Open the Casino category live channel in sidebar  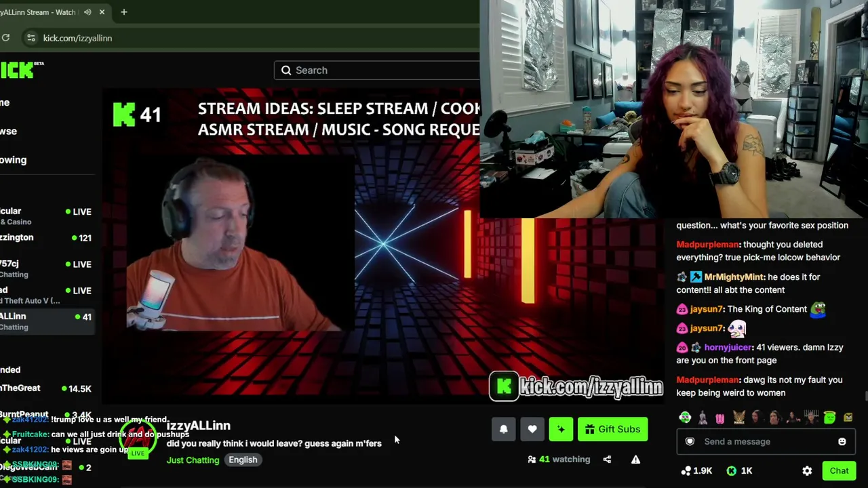point(46,216)
